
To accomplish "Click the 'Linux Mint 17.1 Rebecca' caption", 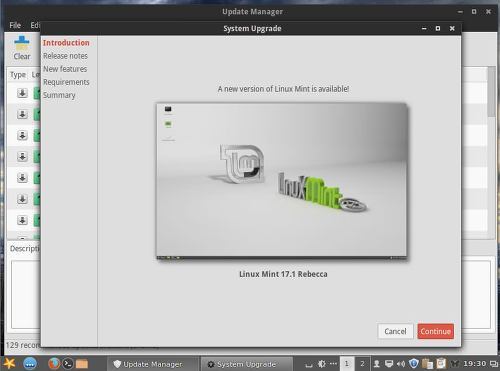I will 283,274.
